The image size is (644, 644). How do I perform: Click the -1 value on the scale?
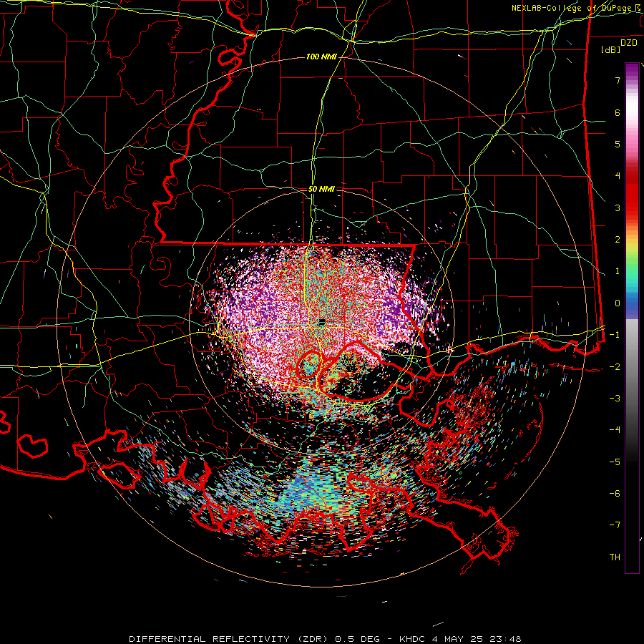pyautogui.click(x=615, y=335)
